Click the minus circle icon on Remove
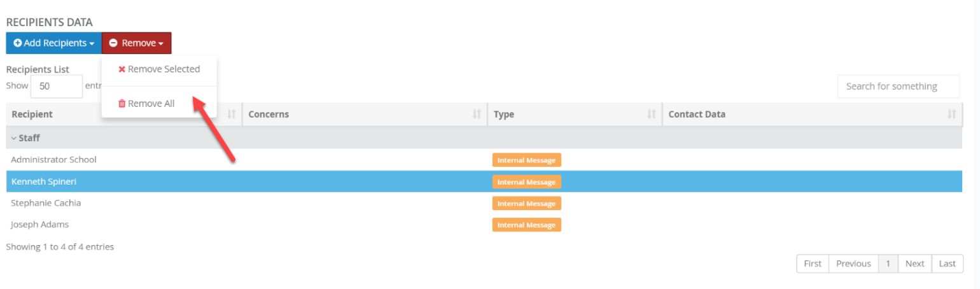 [113, 43]
